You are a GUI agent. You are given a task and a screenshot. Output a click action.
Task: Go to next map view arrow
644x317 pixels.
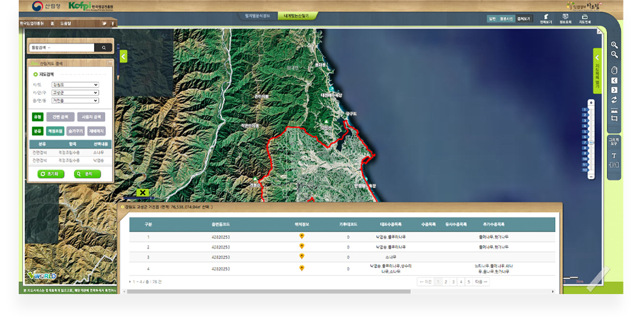pos(614,90)
